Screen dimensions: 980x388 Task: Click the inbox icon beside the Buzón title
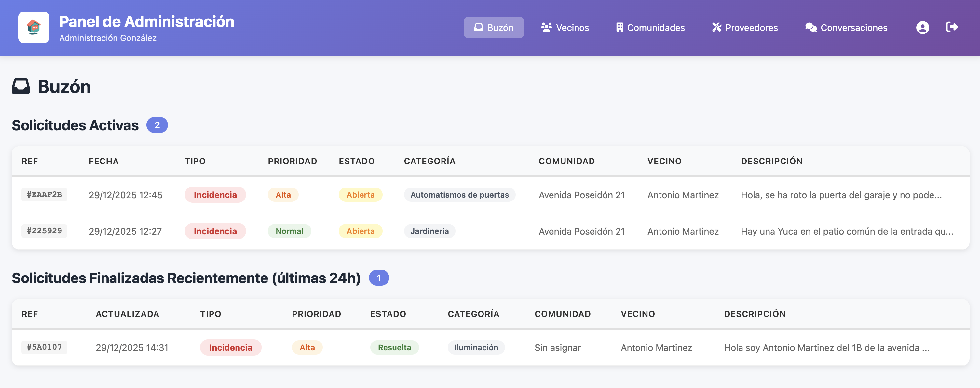click(21, 86)
